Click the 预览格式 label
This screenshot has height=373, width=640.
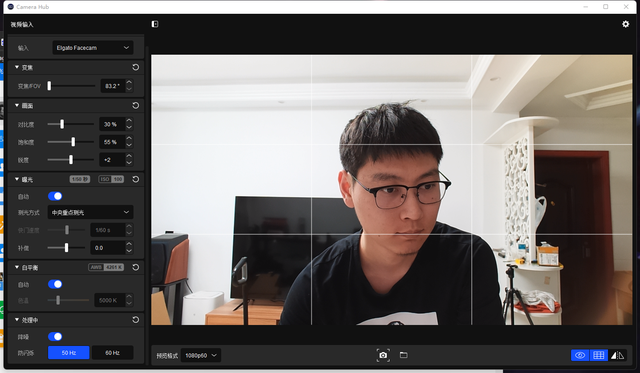coord(167,356)
